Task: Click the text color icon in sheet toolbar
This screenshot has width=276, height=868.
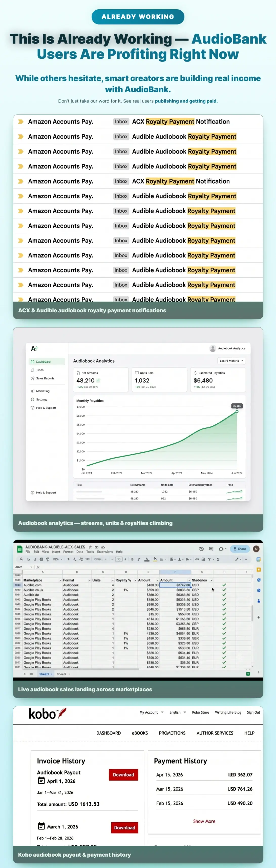Action: click(x=147, y=559)
